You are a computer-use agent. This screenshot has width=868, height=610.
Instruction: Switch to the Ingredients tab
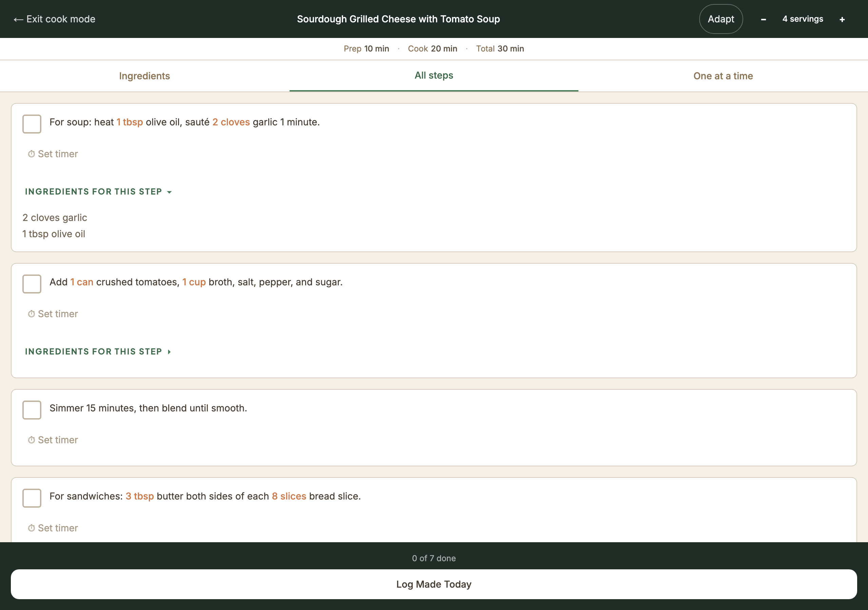pos(144,76)
